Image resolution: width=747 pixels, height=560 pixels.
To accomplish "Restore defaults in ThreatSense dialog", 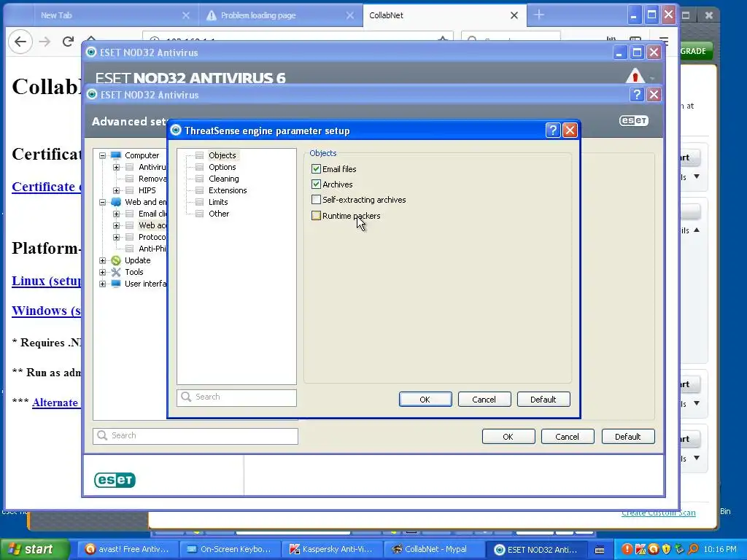I will [543, 400].
